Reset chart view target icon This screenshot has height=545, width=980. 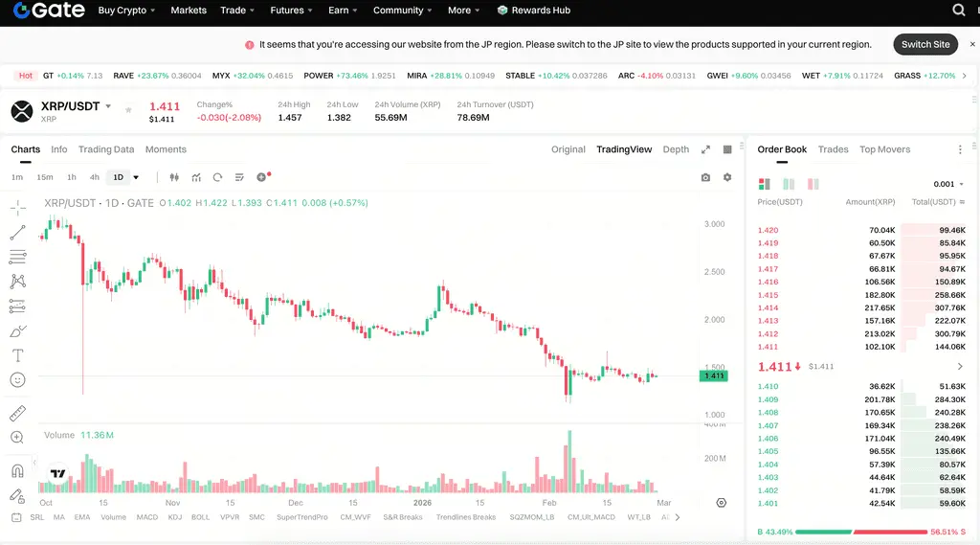pos(722,503)
